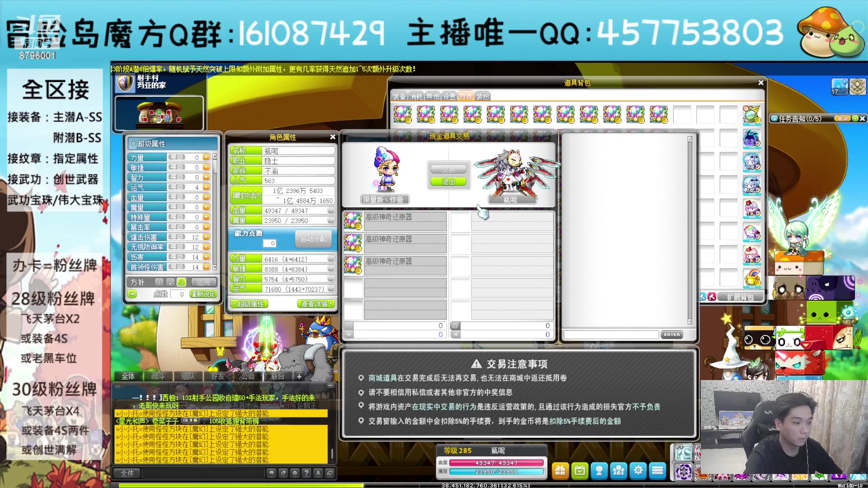Viewport: 868px width, 488px height.
Task: Click the question mark icon in chat bar
Action: click(x=307, y=473)
